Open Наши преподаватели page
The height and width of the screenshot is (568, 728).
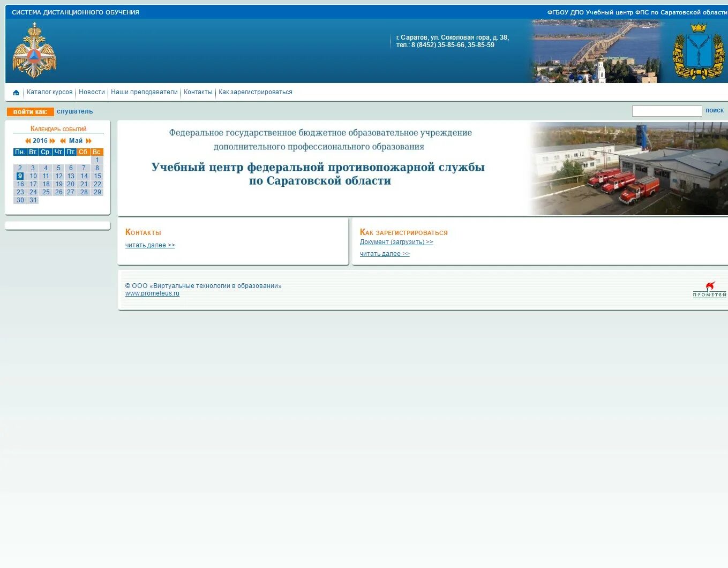[144, 92]
